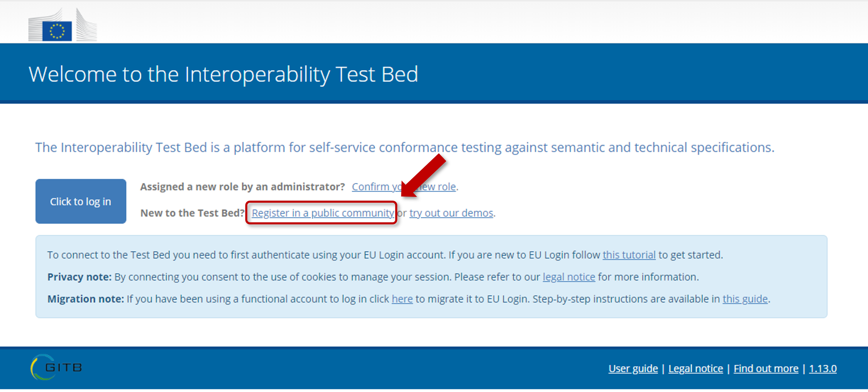The width and height of the screenshot is (868, 392).
Task: Click the European Commission logo
Action: (63, 25)
